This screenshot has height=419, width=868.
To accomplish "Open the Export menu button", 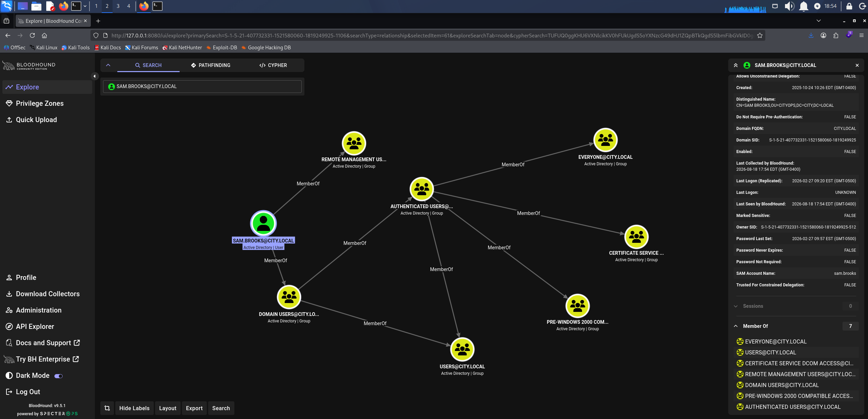I will (x=194, y=408).
